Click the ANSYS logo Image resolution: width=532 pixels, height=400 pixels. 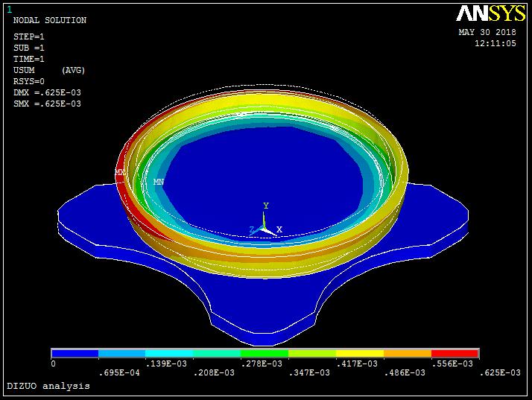[490, 13]
